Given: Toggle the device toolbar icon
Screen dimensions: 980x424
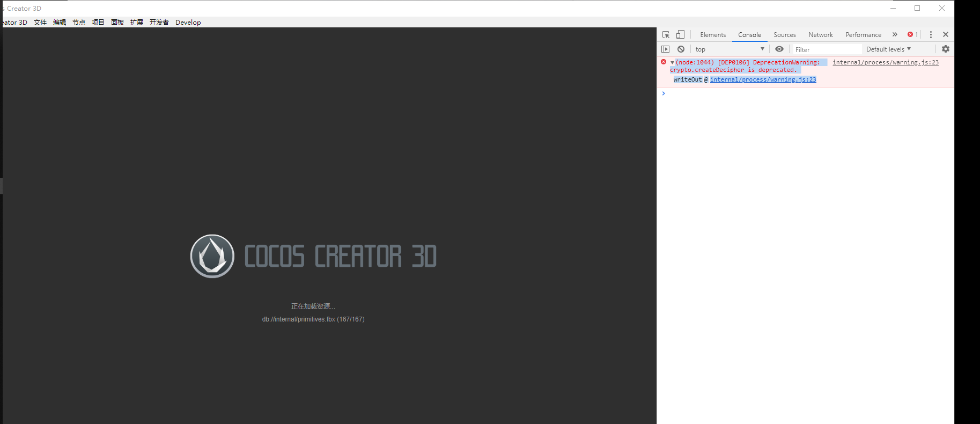Looking at the screenshot, I should pos(680,34).
